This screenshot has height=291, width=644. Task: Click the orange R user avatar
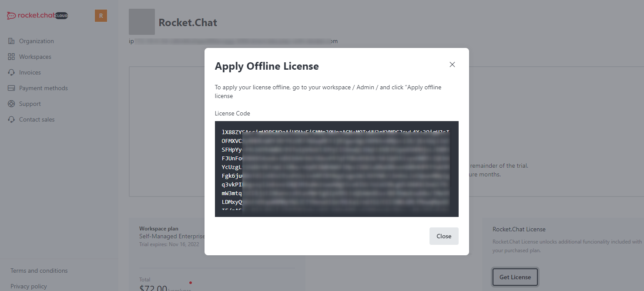pos(101,16)
